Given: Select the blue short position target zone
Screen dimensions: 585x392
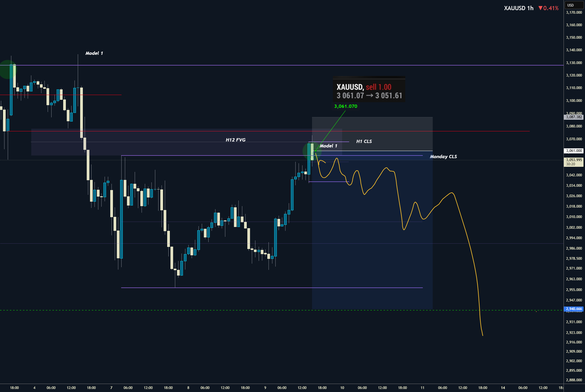Looking at the screenshot, I should (x=372, y=230).
